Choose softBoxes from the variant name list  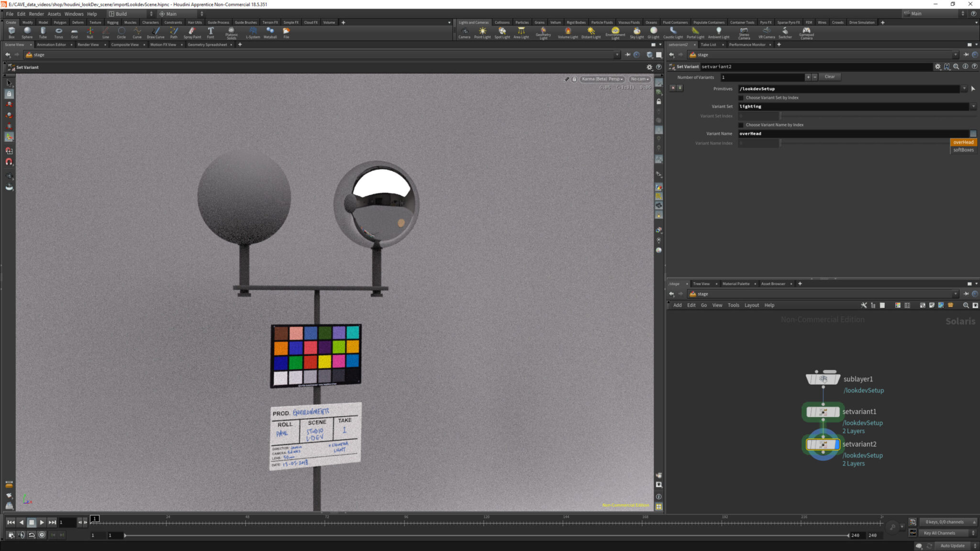[963, 150]
